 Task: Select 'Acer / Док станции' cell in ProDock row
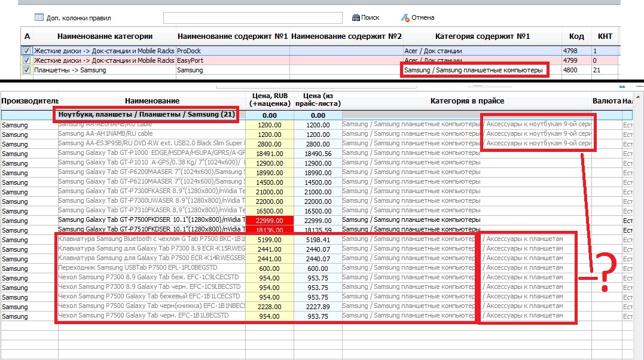pyautogui.click(x=482, y=51)
